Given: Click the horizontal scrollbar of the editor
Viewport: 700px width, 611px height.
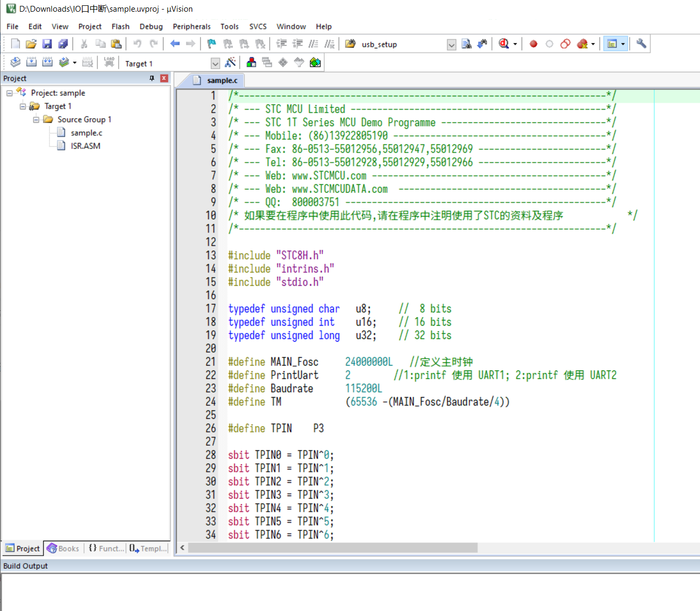Looking at the screenshot, I should coord(333,548).
